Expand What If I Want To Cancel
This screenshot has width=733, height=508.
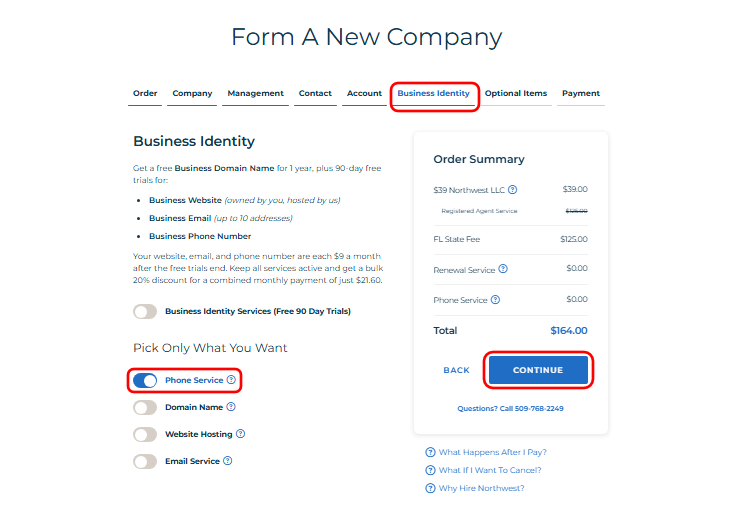click(490, 470)
